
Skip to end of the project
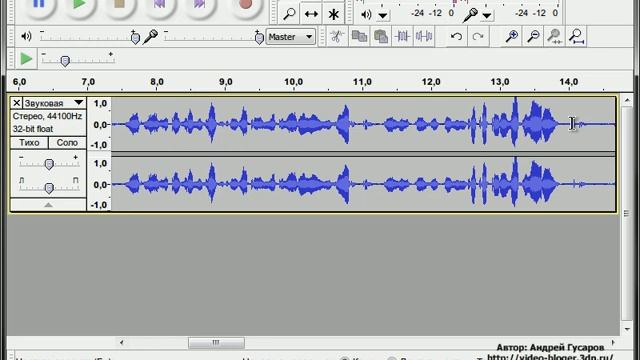(199, 5)
